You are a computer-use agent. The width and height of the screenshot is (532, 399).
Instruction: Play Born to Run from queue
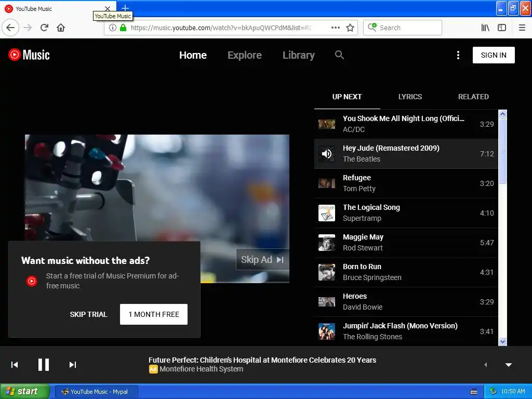pos(406,272)
